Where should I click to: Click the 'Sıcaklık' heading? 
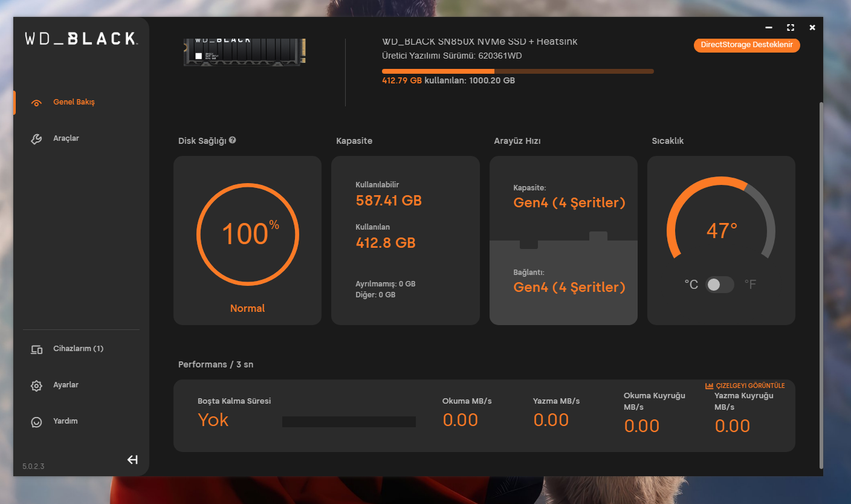pos(668,141)
